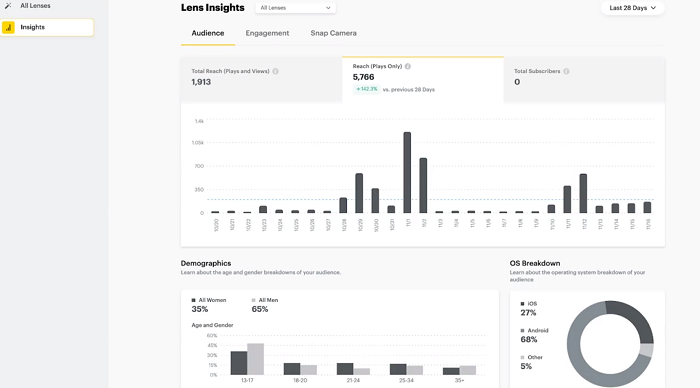Switch to the Audience tab
Screen dimensions: 700x388
click(x=208, y=33)
